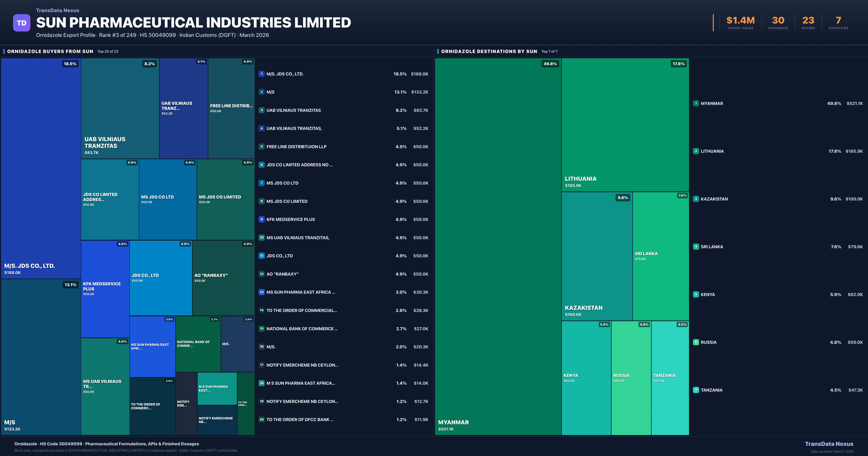Click rank badge 9 beside KFK MEDSERVICE PLUS

coord(261,219)
